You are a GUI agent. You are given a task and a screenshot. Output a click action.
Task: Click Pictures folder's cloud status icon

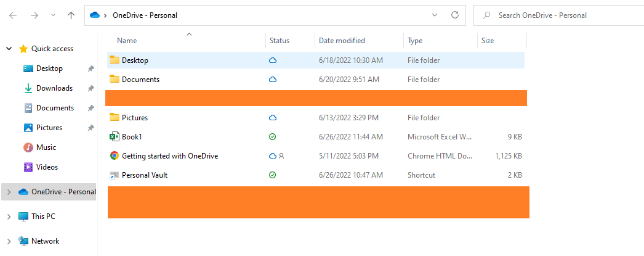click(x=272, y=118)
